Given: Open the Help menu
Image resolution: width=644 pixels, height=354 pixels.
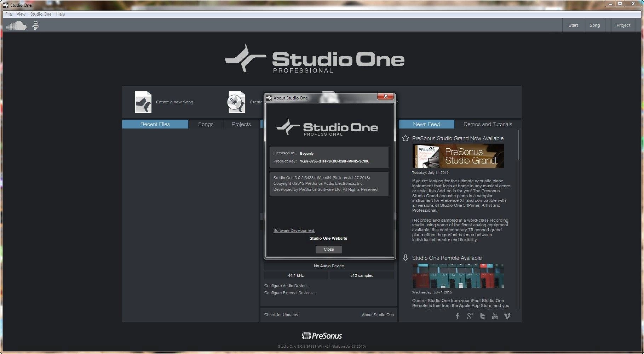Looking at the screenshot, I should point(61,14).
